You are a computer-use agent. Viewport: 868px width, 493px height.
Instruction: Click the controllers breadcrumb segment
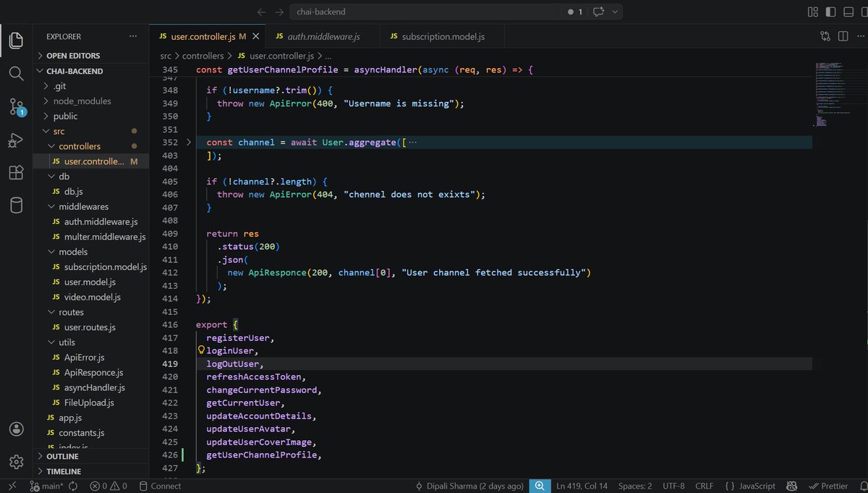[x=203, y=55]
